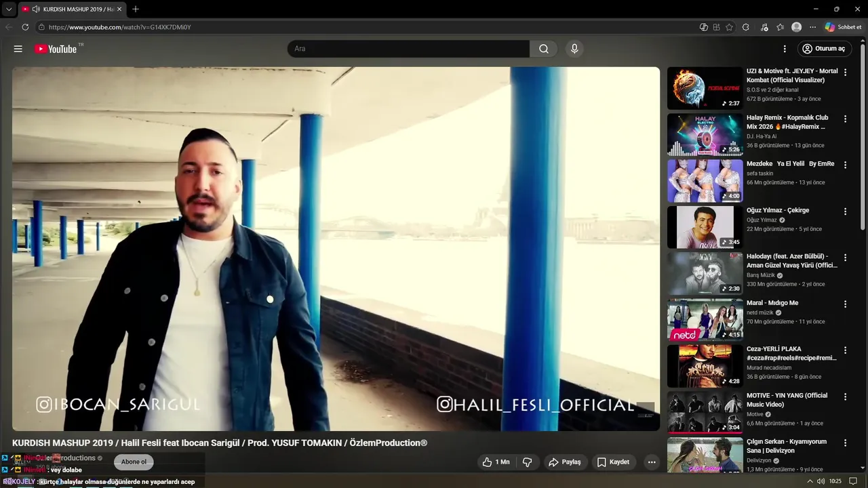Open options menu for Mezdeke video

(x=845, y=165)
